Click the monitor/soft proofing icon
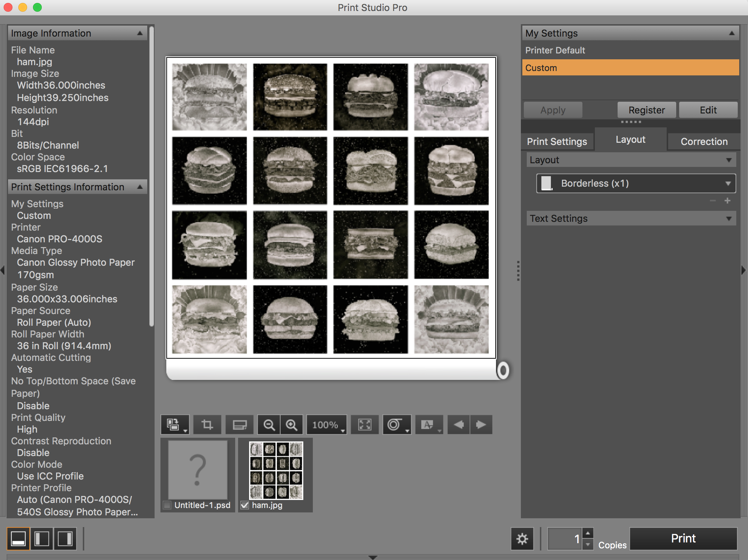The width and height of the screenshot is (748, 560). (240, 425)
